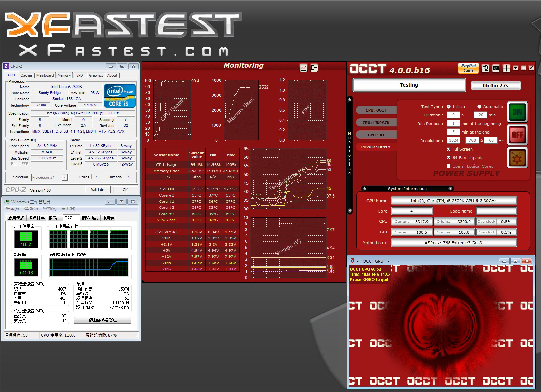Stop test with red OFF button
The image size is (541, 392).
pyautogui.click(x=517, y=135)
